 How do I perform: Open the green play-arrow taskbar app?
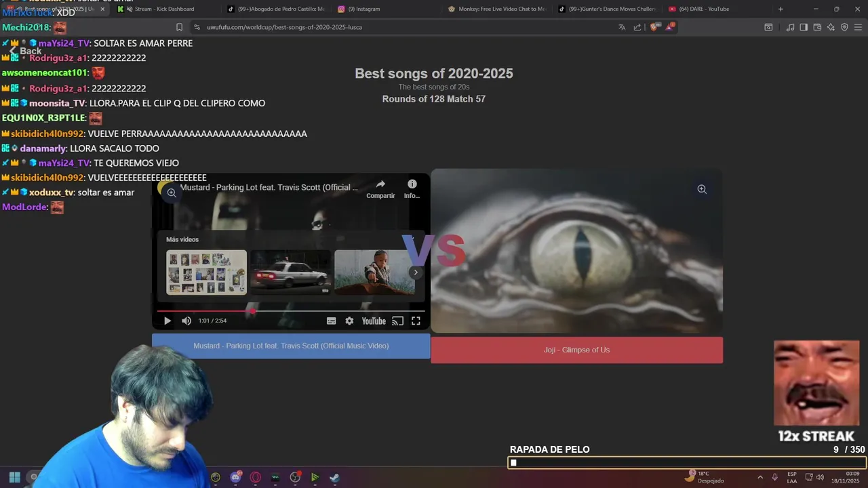(315, 477)
